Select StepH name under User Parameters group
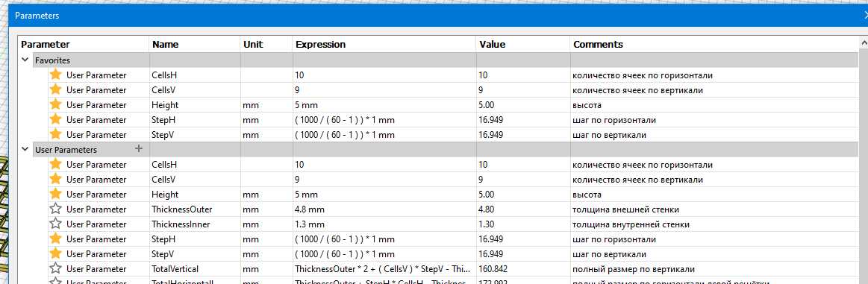This screenshot has height=284, width=868. [195, 239]
